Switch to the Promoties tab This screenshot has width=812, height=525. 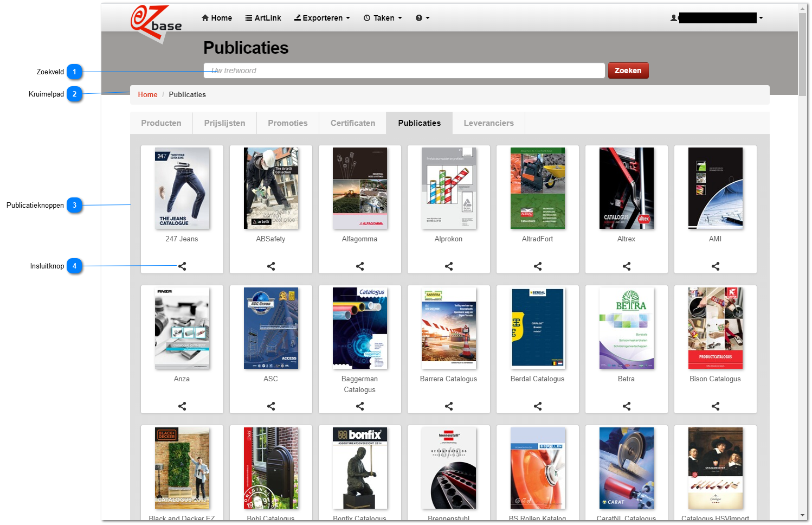coord(288,123)
